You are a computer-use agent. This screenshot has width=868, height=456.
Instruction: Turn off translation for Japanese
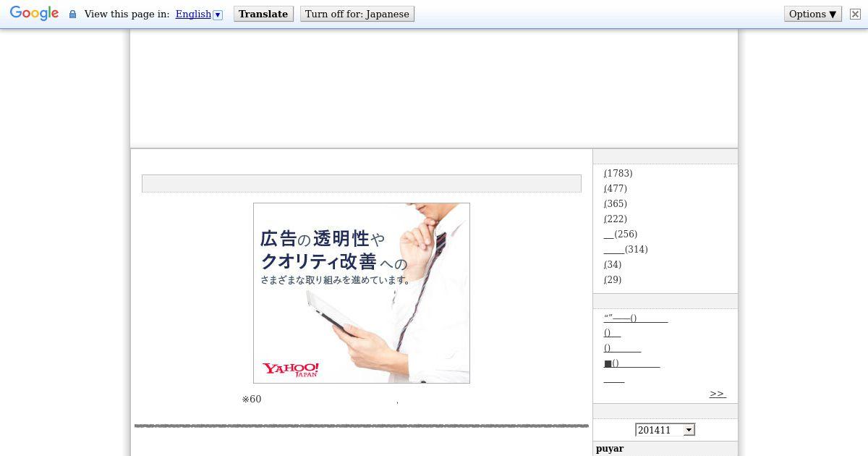(x=357, y=14)
